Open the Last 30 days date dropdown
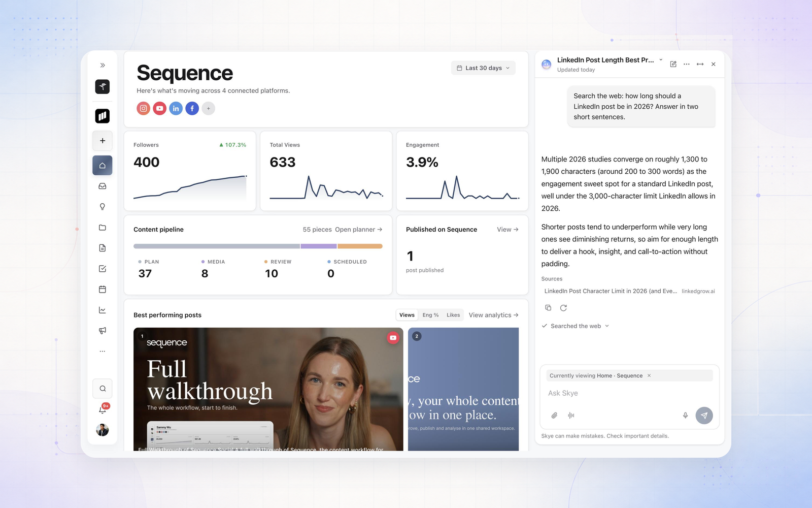Viewport: 812px width, 508px height. (483, 68)
